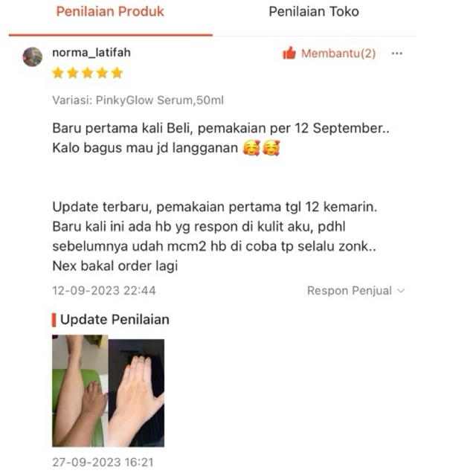Click the first star in rating

(58, 73)
